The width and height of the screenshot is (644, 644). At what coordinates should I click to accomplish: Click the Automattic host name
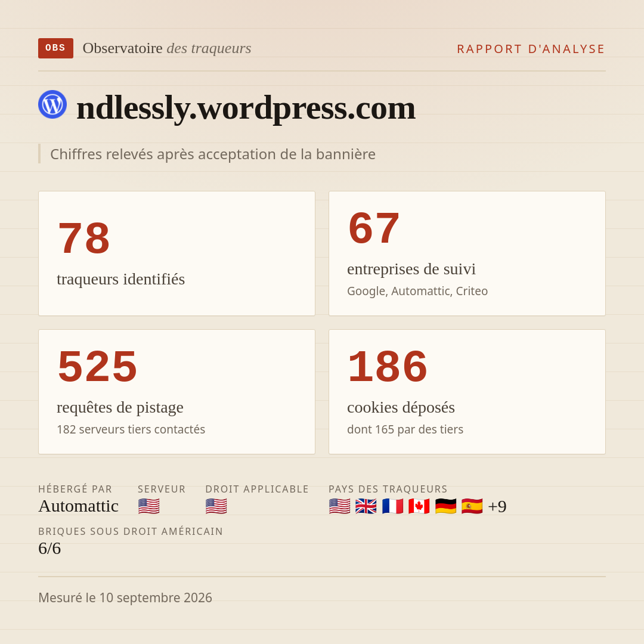[x=79, y=506]
